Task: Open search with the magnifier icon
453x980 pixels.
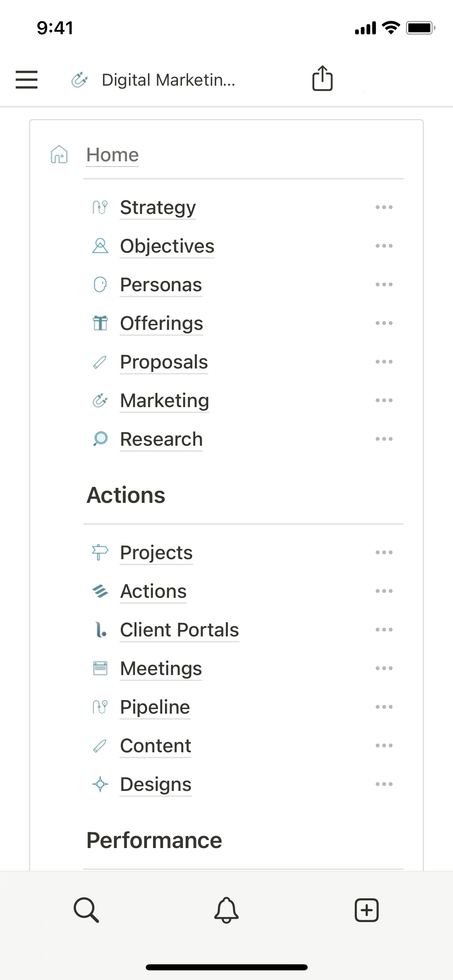Action: click(86, 910)
